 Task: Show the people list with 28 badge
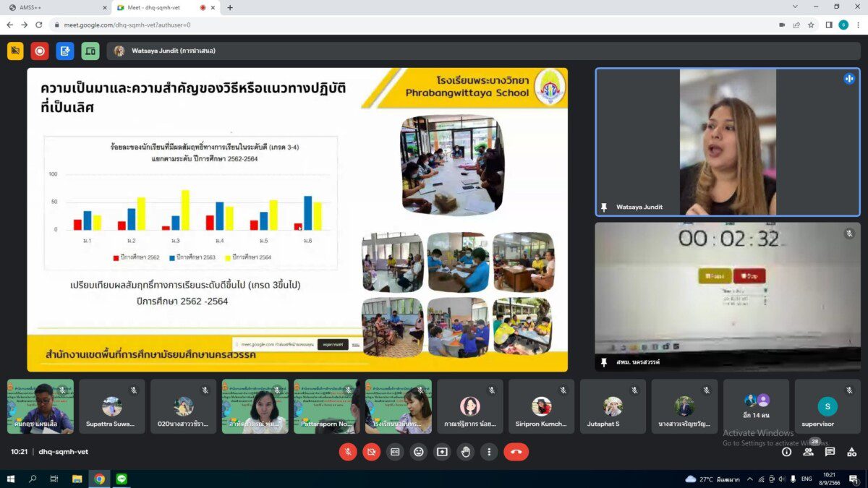pyautogui.click(x=808, y=452)
